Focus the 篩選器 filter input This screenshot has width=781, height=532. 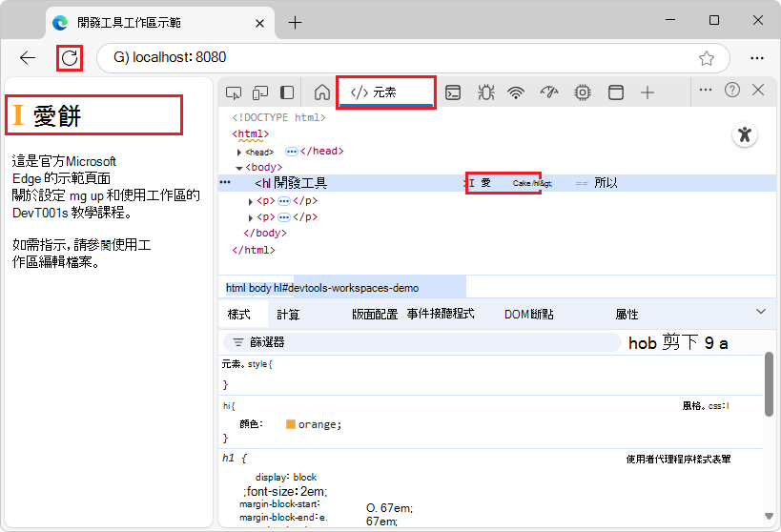coord(421,342)
